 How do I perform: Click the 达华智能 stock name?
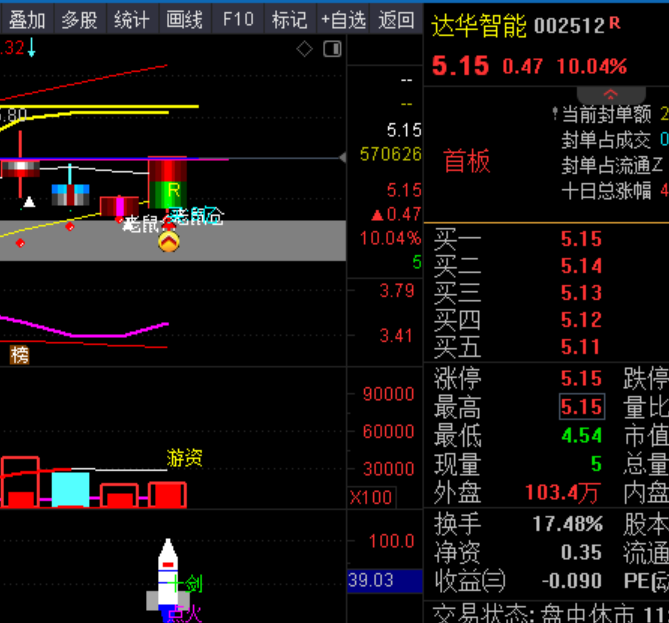click(479, 26)
